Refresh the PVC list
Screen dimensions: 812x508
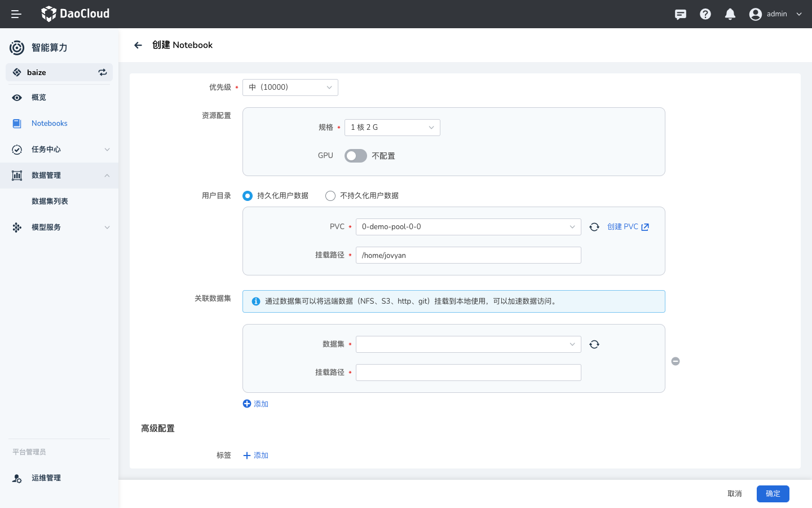click(594, 227)
